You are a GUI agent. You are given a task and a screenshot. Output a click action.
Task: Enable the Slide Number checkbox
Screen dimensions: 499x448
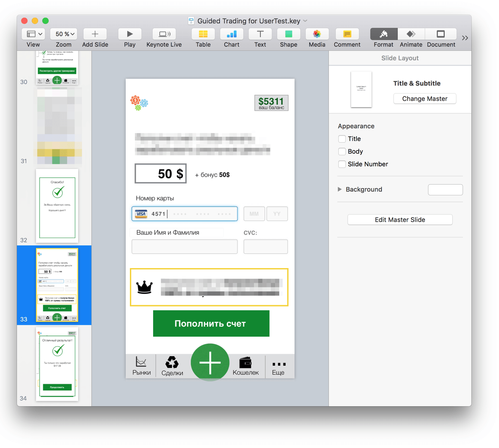tap(342, 164)
